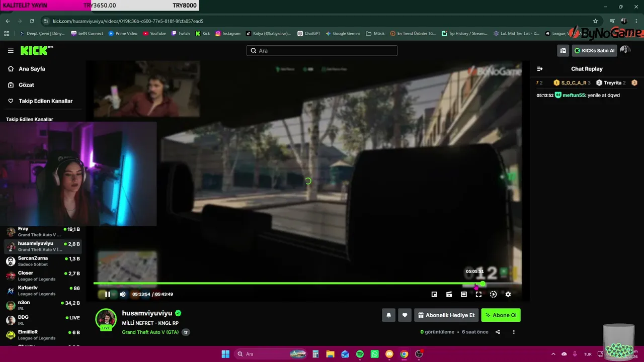Viewport: 644px width, 362px height.
Task: Open playback speed options
Action: click(493, 294)
